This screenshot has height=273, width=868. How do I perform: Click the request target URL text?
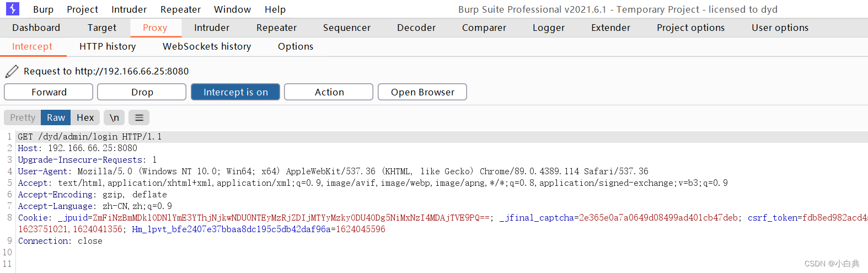[x=132, y=71]
